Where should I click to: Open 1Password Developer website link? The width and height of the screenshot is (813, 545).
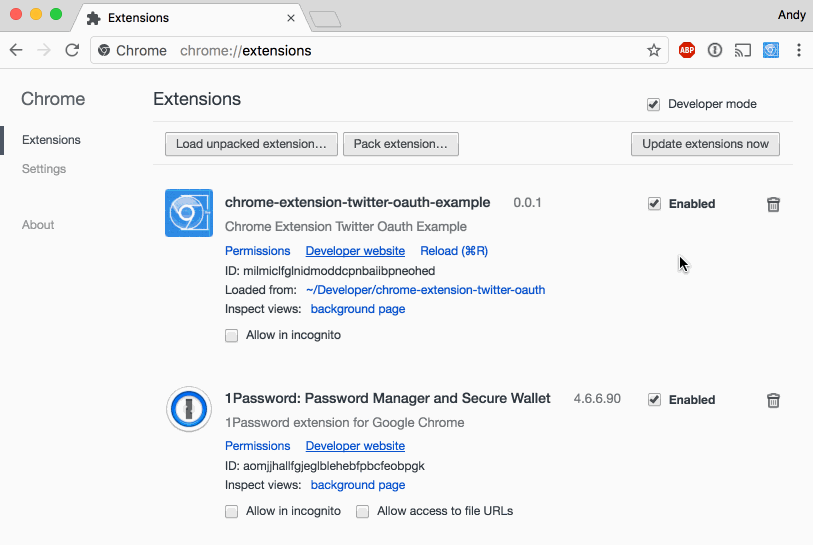click(355, 446)
